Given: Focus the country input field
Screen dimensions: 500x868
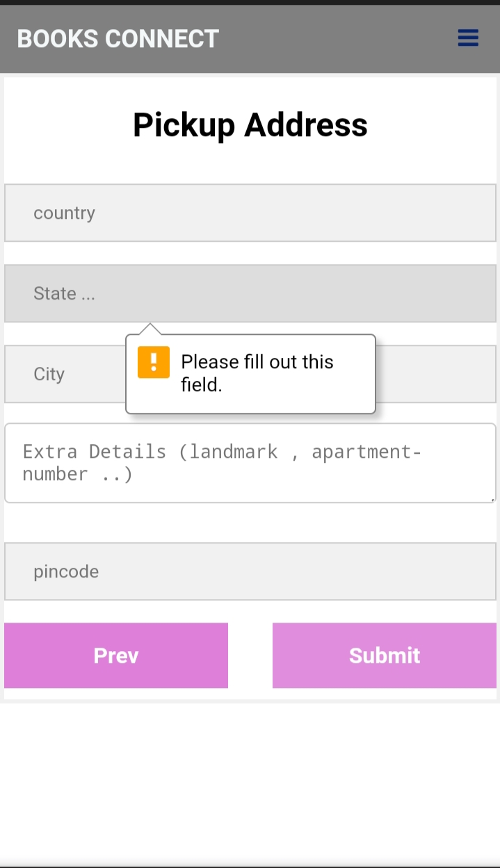Looking at the screenshot, I should coord(250,213).
